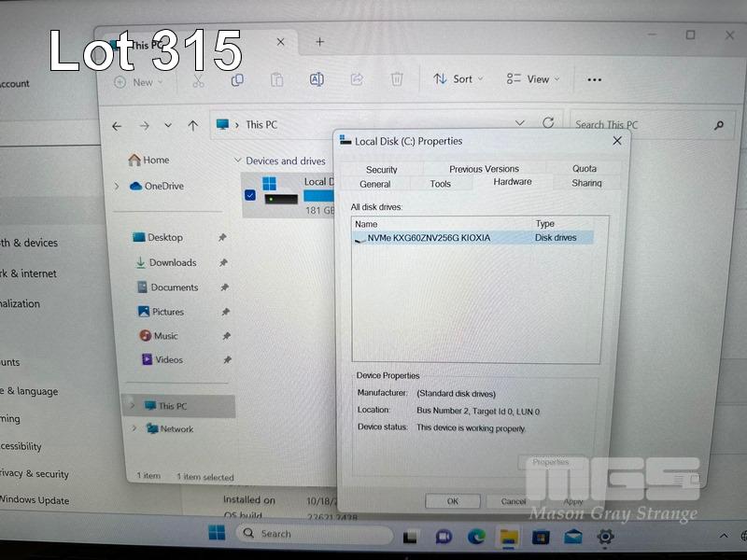Viewport: 747px width, 560px height.
Task: Click the Search This PC field
Action: pos(640,125)
